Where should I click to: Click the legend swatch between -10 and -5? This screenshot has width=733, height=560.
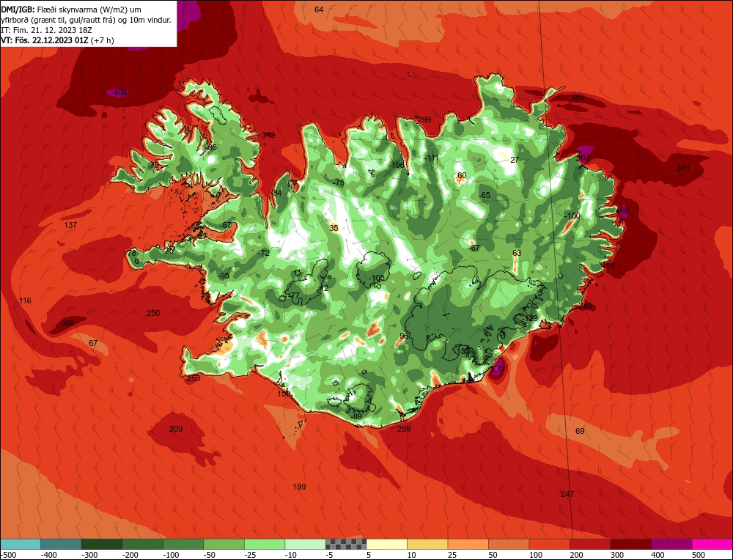pos(305,544)
